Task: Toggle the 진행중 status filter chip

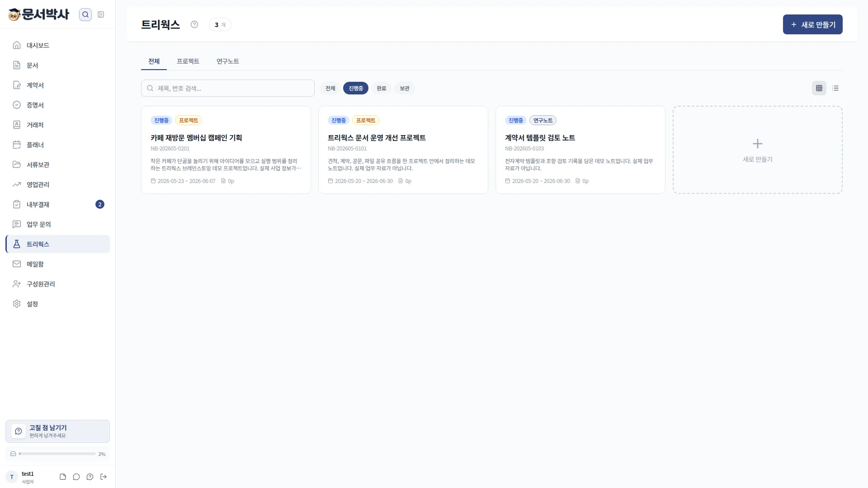Action: [356, 88]
